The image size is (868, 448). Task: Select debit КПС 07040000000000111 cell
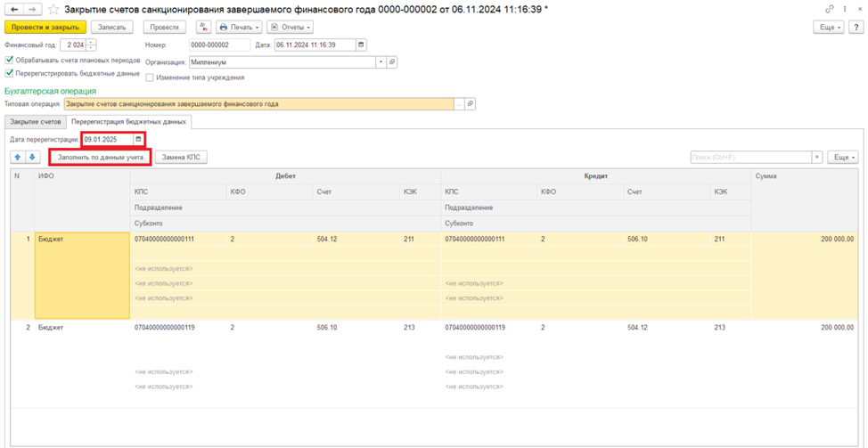(177, 239)
